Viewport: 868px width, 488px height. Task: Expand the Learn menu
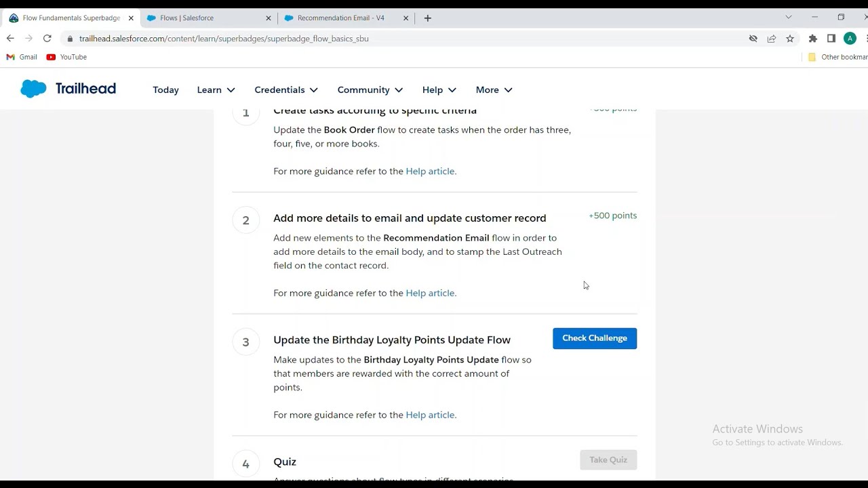(216, 89)
